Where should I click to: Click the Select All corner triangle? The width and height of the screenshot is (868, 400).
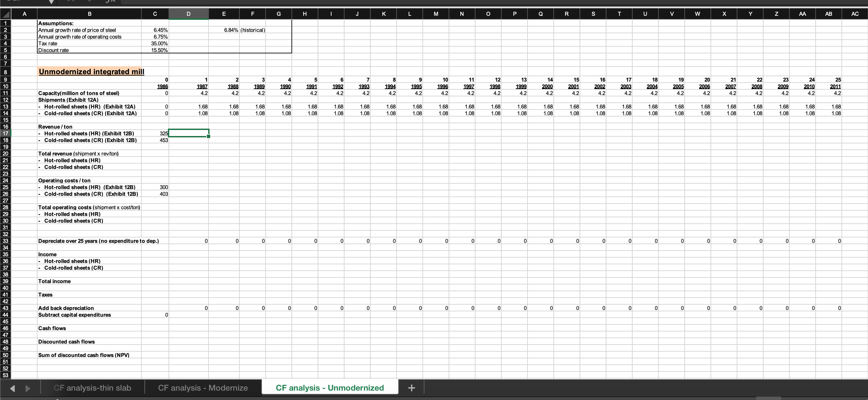pos(5,14)
